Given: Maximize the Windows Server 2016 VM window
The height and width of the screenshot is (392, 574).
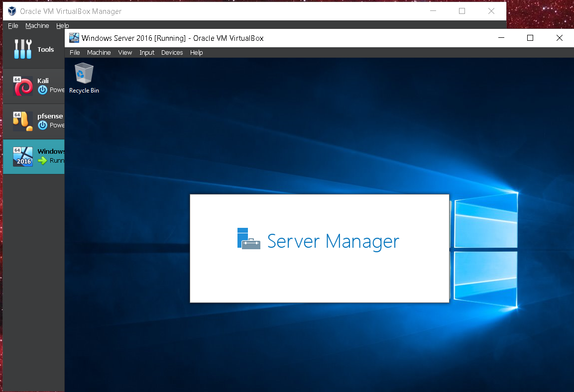Looking at the screenshot, I should click(530, 38).
